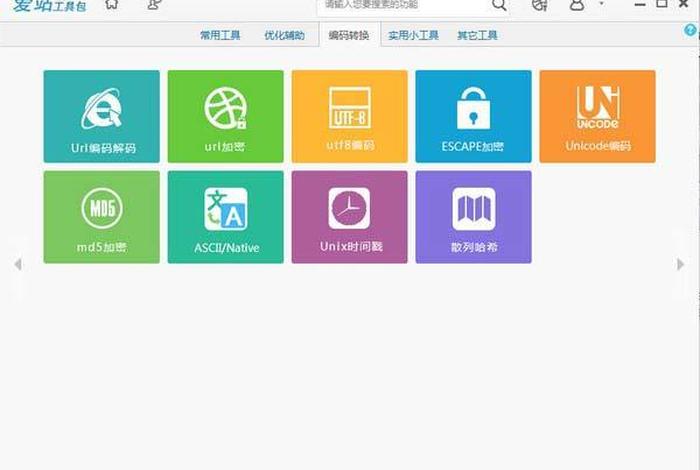
Task: Open the help question mark icon
Action: (x=690, y=30)
